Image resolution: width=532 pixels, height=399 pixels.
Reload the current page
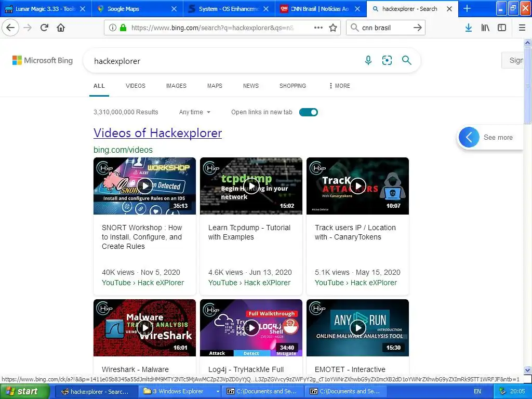click(x=44, y=28)
